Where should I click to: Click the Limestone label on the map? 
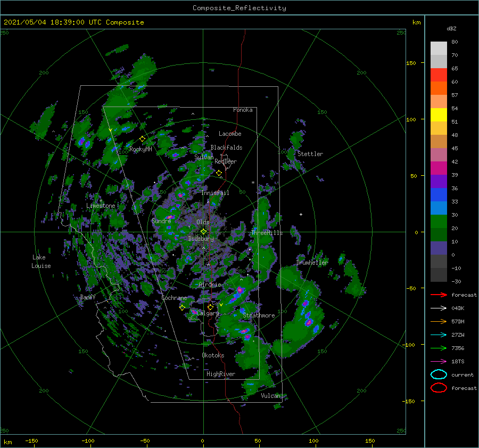coord(101,206)
